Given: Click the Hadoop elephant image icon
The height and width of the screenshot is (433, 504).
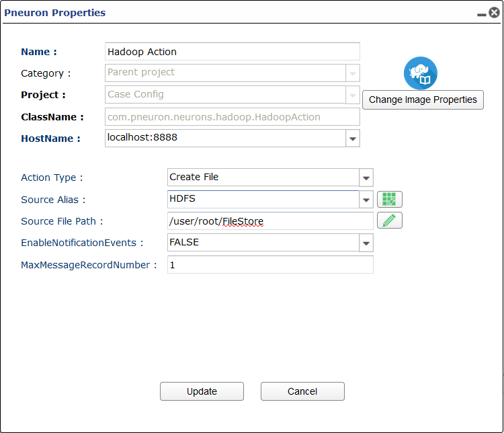Looking at the screenshot, I should (420, 73).
